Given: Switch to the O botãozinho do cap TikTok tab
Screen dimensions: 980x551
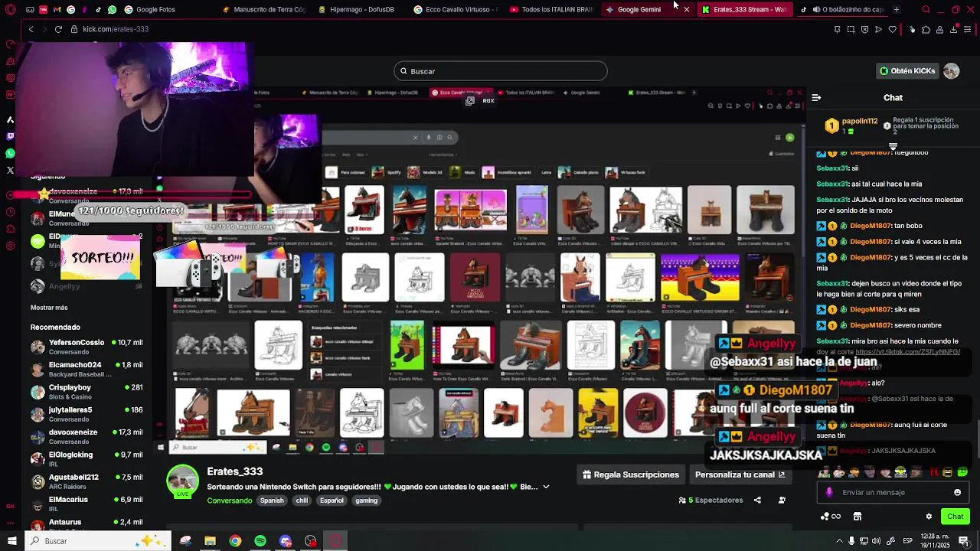Looking at the screenshot, I should point(842,9).
